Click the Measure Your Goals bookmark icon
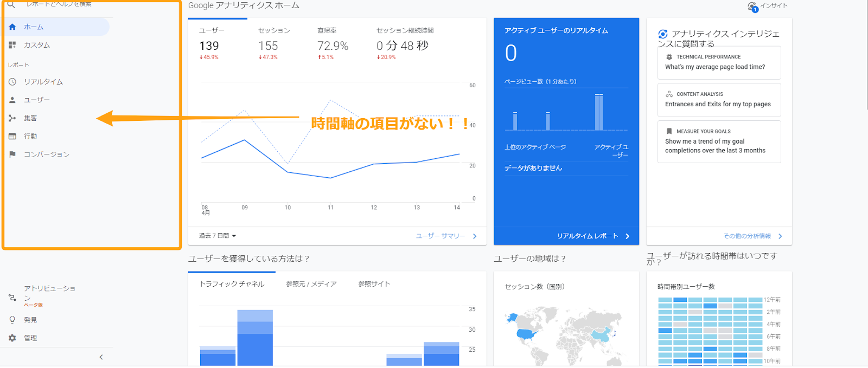 (669, 131)
